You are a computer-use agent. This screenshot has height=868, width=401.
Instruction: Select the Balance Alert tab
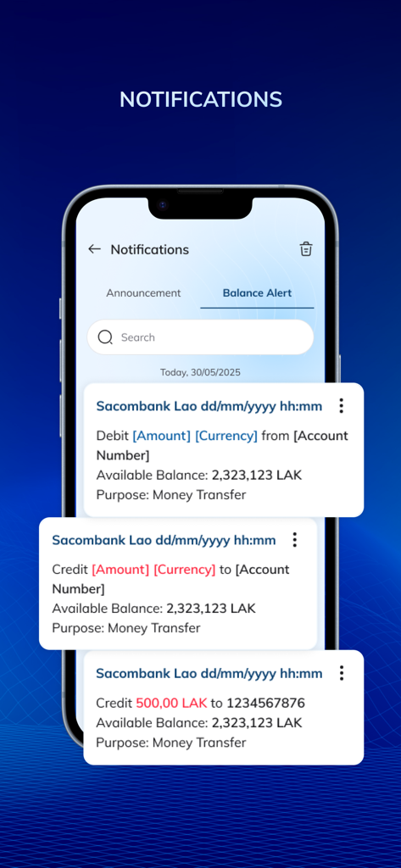coord(257,293)
